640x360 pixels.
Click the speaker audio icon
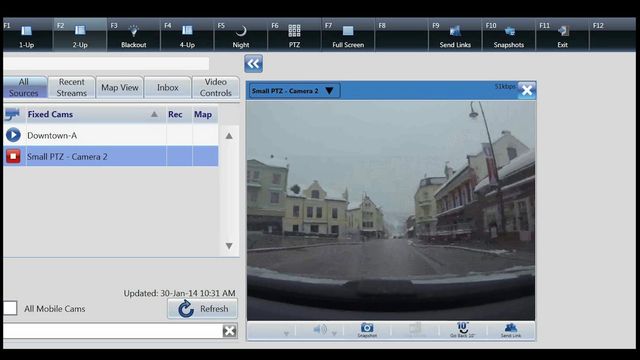[x=320, y=329]
